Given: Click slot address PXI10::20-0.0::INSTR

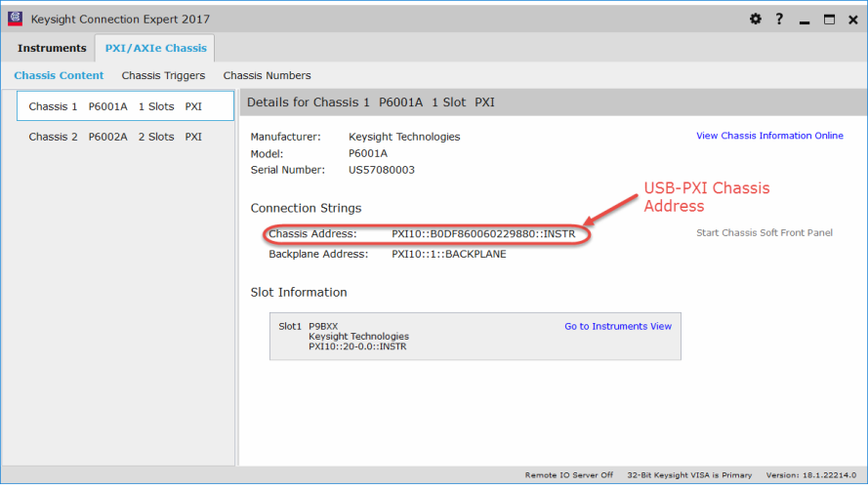Looking at the screenshot, I should 357,346.
